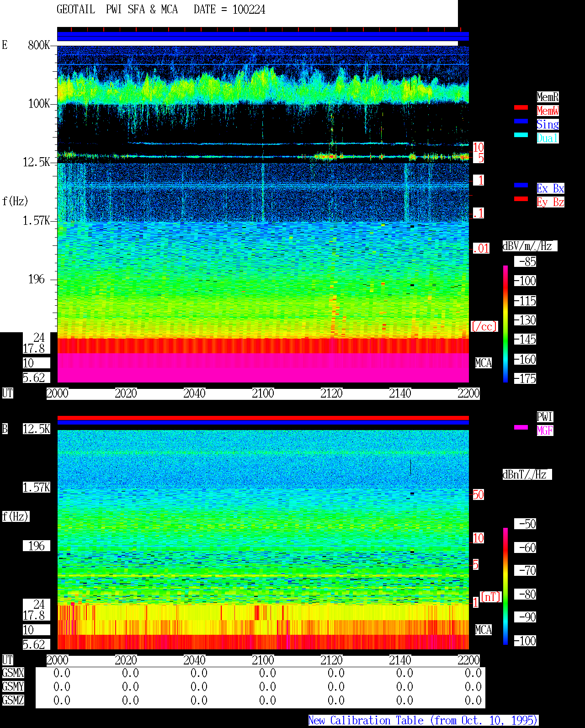This screenshot has width=585, height=728.
Task: Click the MCA label beside the magnetic spectrogram
Action: tap(483, 630)
